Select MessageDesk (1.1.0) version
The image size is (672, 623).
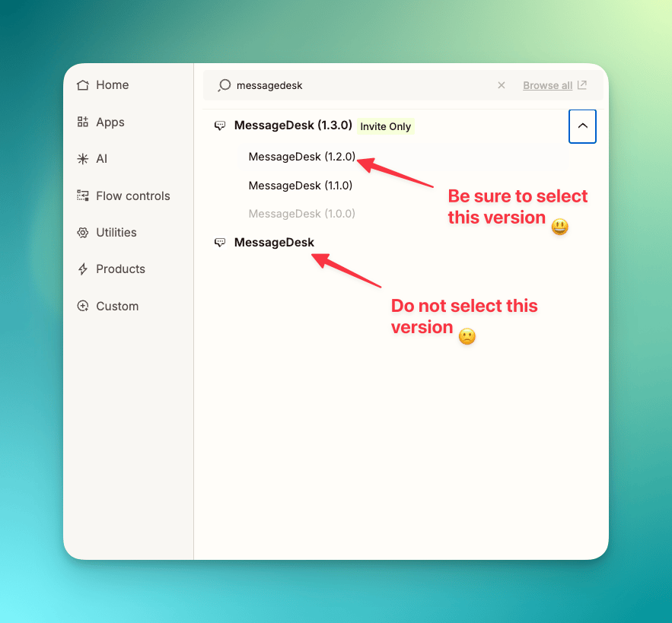coord(301,186)
